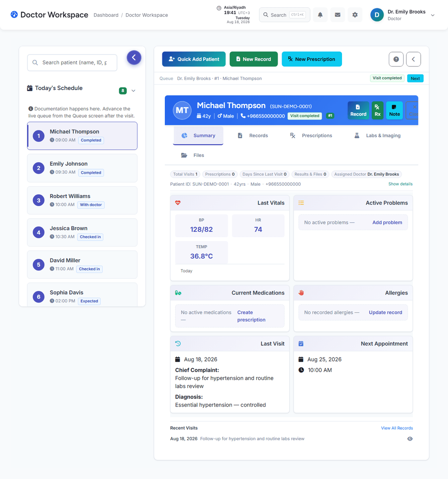
Task: Open the settings gear in the header
Action: tap(355, 15)
